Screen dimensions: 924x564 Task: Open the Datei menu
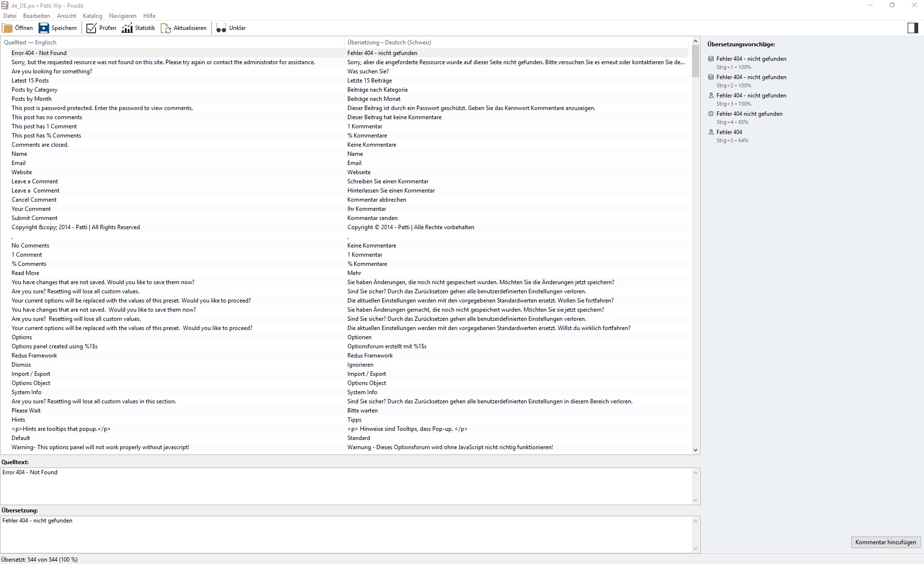click(10, 16)
